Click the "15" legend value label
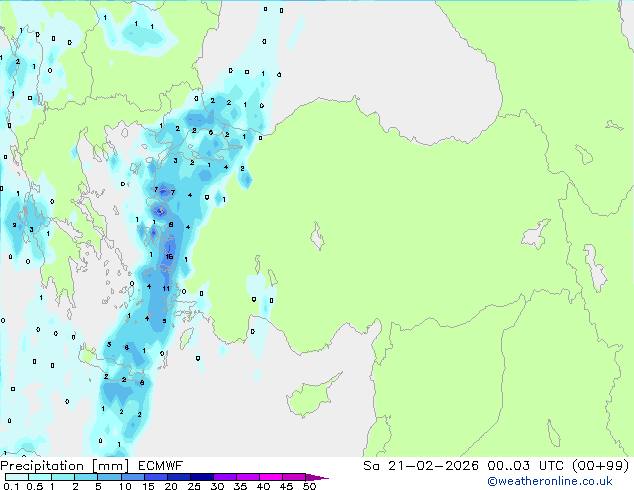 click(x=148, y=486)
